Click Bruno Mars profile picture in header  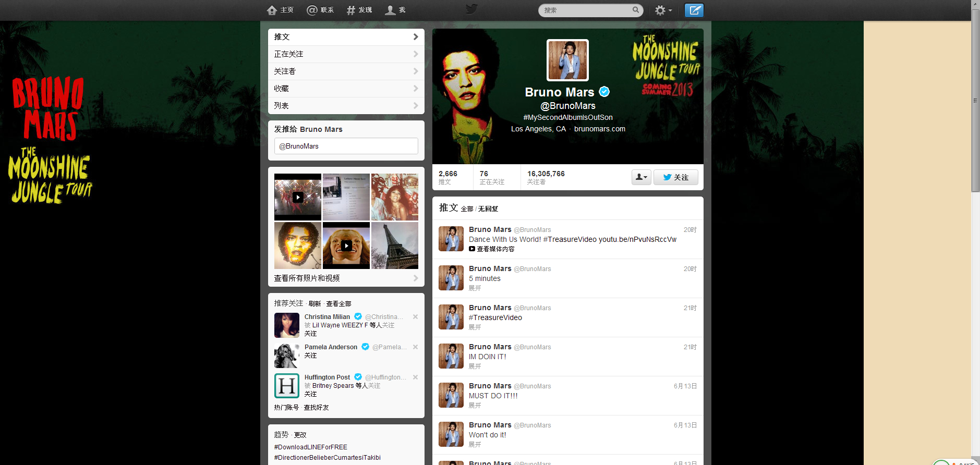567,60
